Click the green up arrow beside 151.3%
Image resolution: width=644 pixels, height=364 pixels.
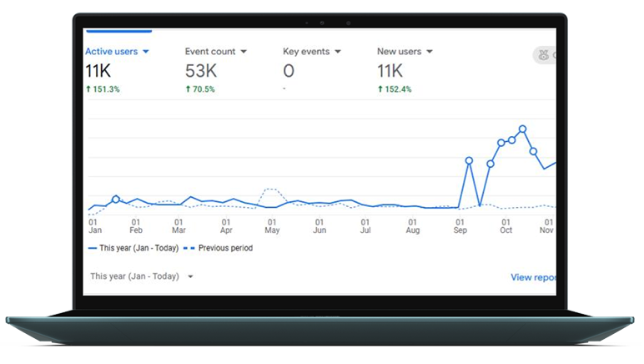coord(88,89)
